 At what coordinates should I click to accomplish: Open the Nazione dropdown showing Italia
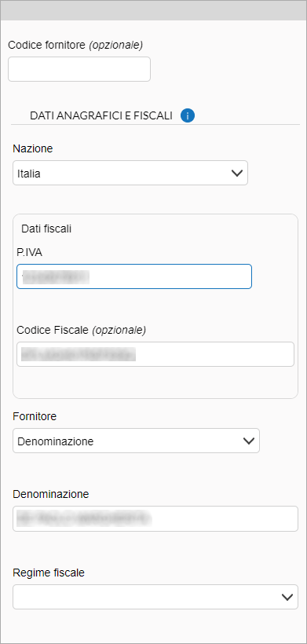coord(130,173)
